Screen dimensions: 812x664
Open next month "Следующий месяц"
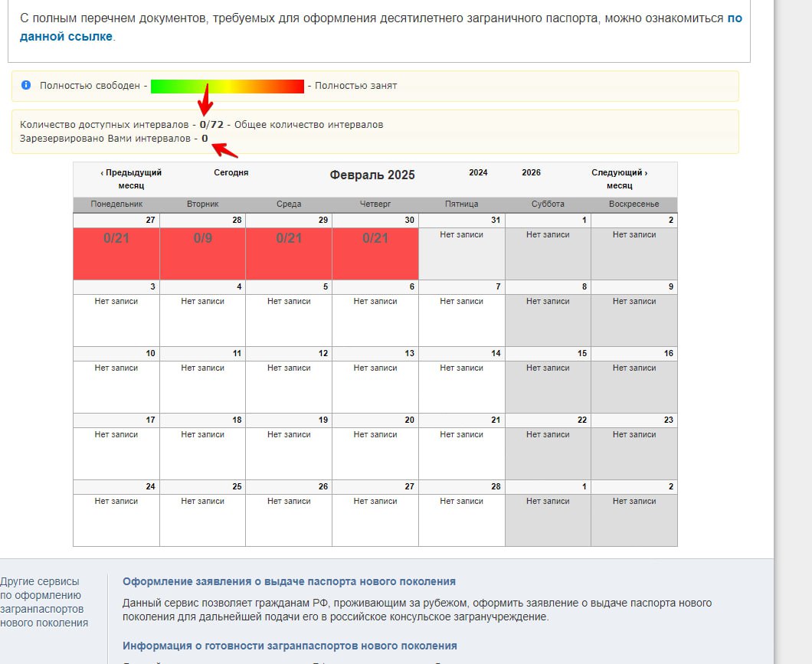[x=619, y=178]
